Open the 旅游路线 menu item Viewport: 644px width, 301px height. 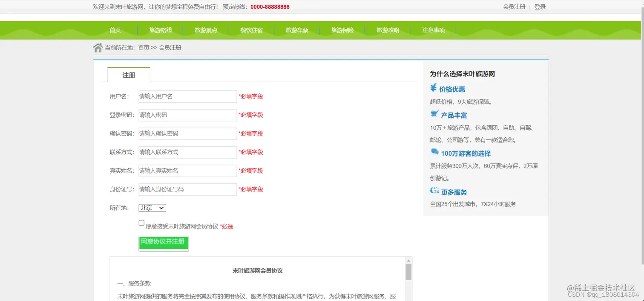click(161, 30)
